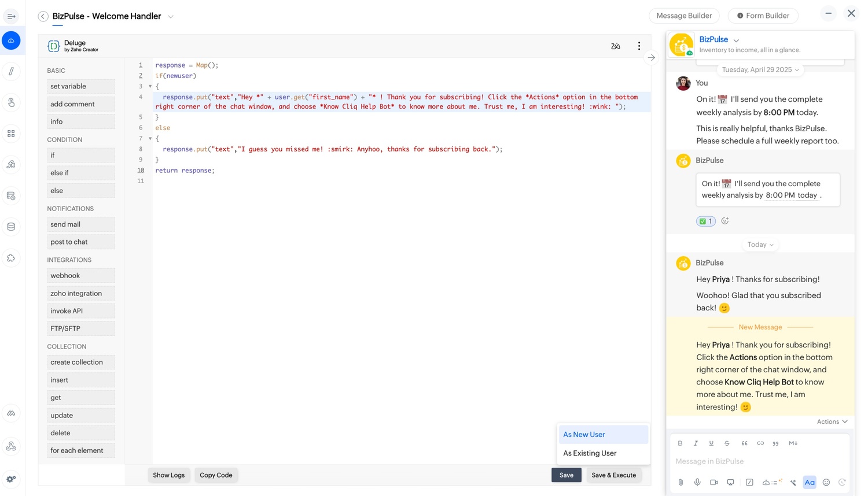
Task: Toggle strikethrough formatting in the composer
Action: [727, 443]
